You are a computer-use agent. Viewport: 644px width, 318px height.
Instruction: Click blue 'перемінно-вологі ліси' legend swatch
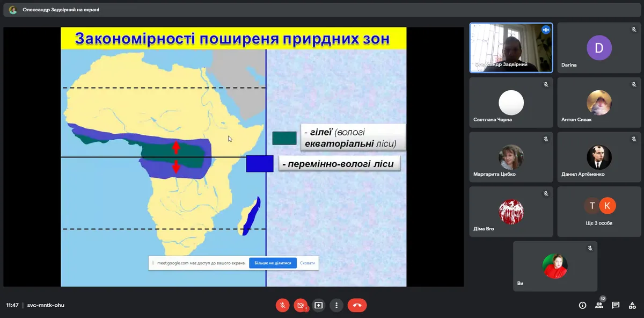(x=260, y=163)
